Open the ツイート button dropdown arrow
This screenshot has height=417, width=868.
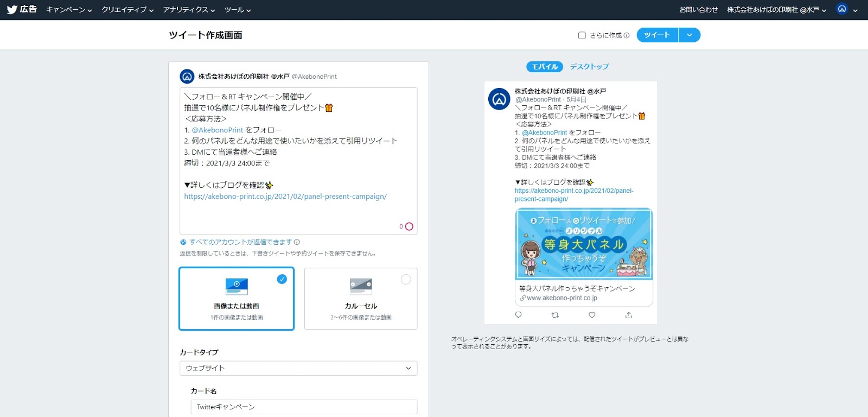pyautogui.click(x=690, y=35)
